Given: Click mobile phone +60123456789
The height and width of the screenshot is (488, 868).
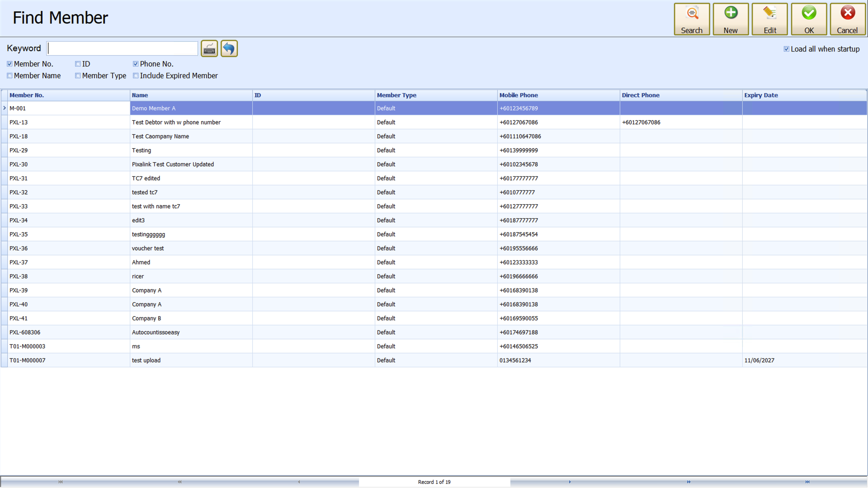Looking at the screenshot, I should coord(519,108).
